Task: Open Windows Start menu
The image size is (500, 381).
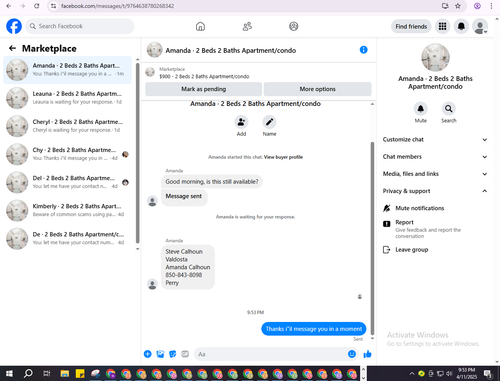Action: pos(9,373)
